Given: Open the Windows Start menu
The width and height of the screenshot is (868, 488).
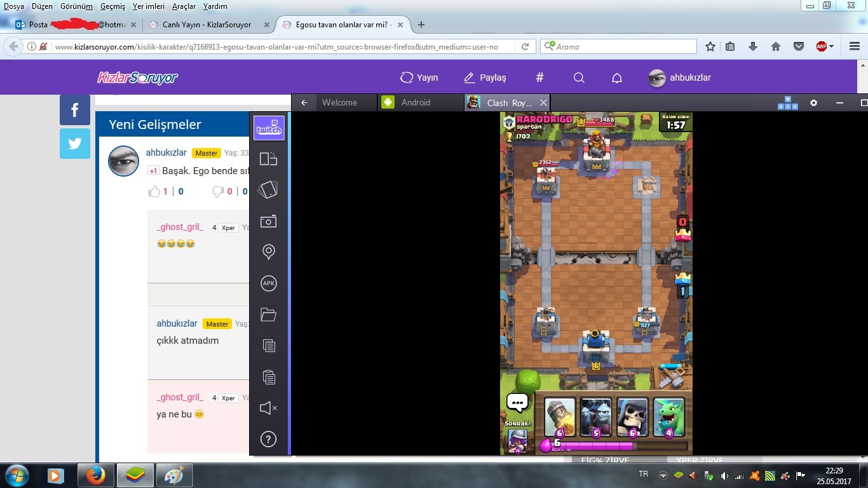Looking at the screenshot, I should [x=16, y=475].
